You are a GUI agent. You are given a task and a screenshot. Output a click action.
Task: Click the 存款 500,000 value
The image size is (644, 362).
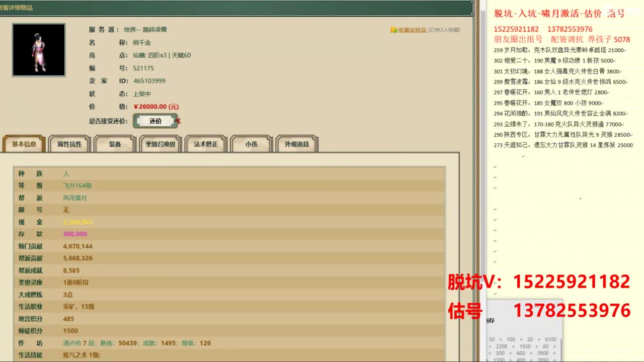(75, 234)
